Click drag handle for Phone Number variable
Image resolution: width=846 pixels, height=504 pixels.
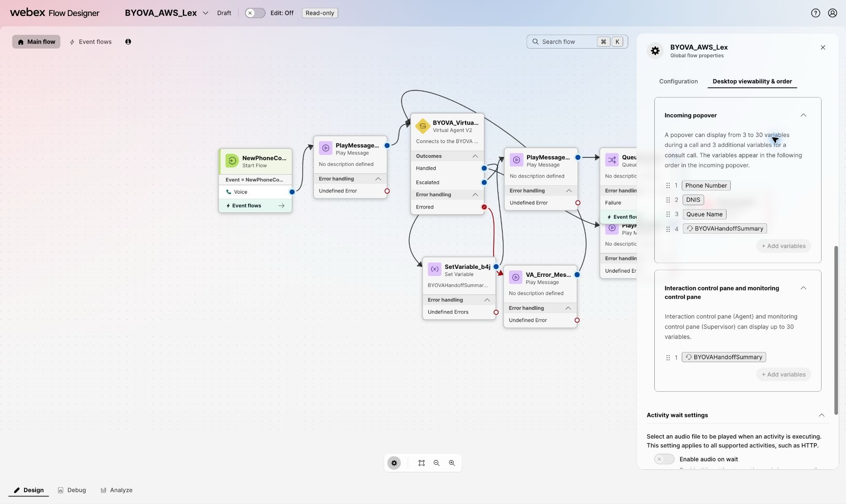click(668, 186)
